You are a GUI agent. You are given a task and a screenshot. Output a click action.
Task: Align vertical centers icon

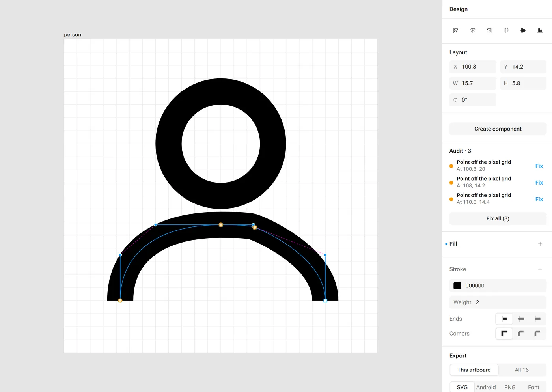523,30
